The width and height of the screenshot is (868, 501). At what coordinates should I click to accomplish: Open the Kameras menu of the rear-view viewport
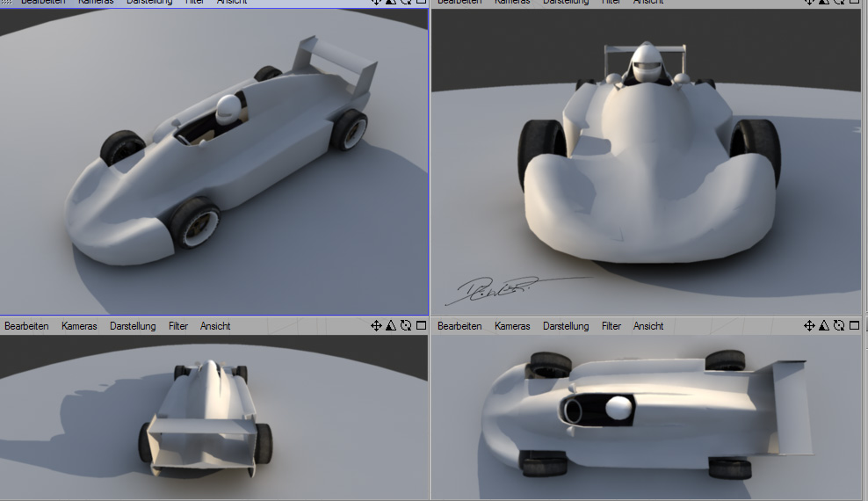coord(79,326)
